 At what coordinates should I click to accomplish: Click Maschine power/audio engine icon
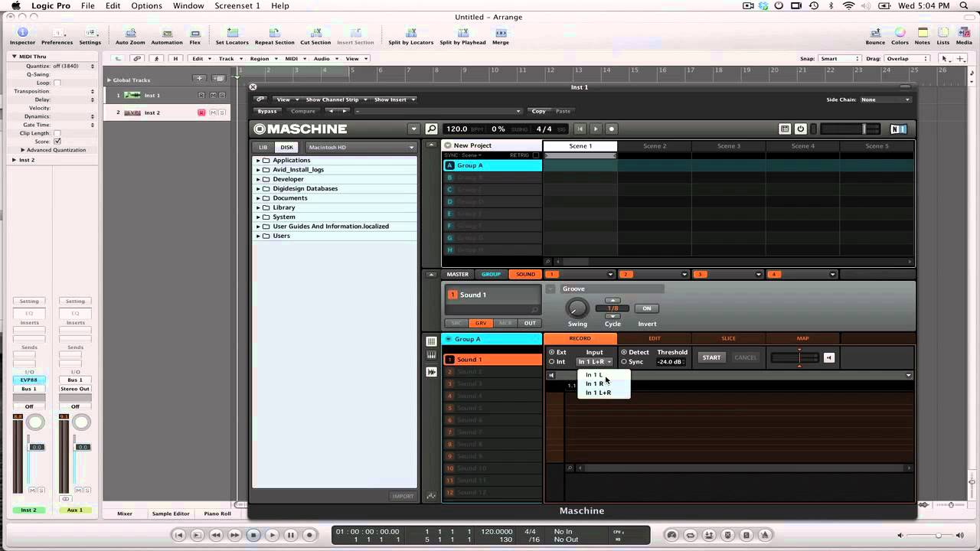(800, 129)
